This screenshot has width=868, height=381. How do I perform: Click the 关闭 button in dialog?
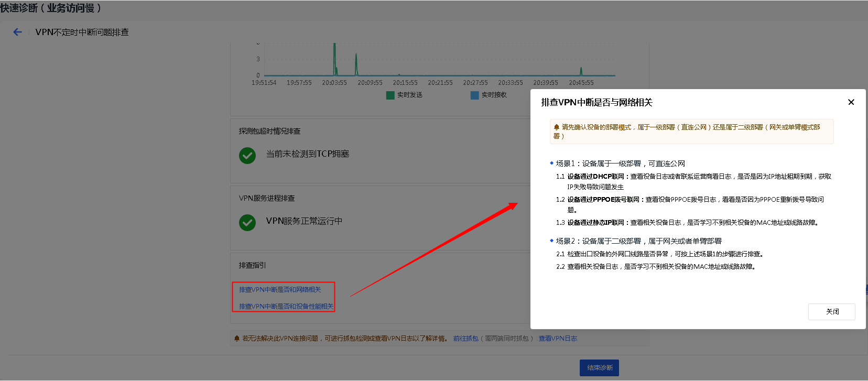831,312
